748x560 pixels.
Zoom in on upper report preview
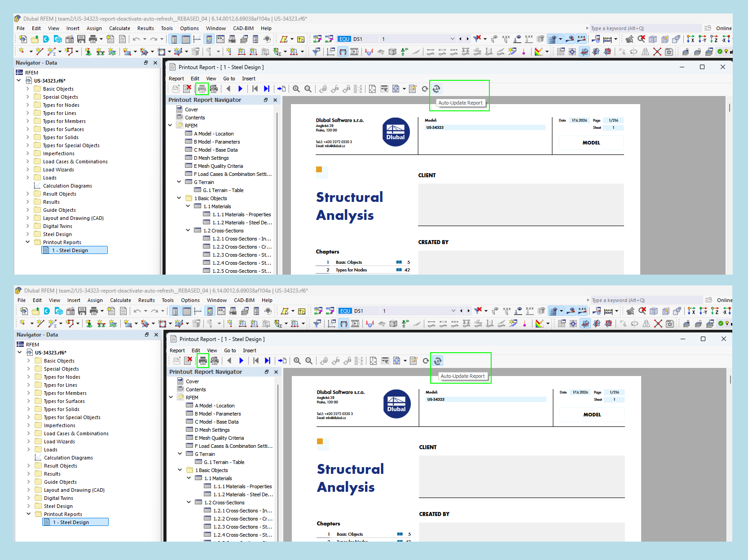296,89
